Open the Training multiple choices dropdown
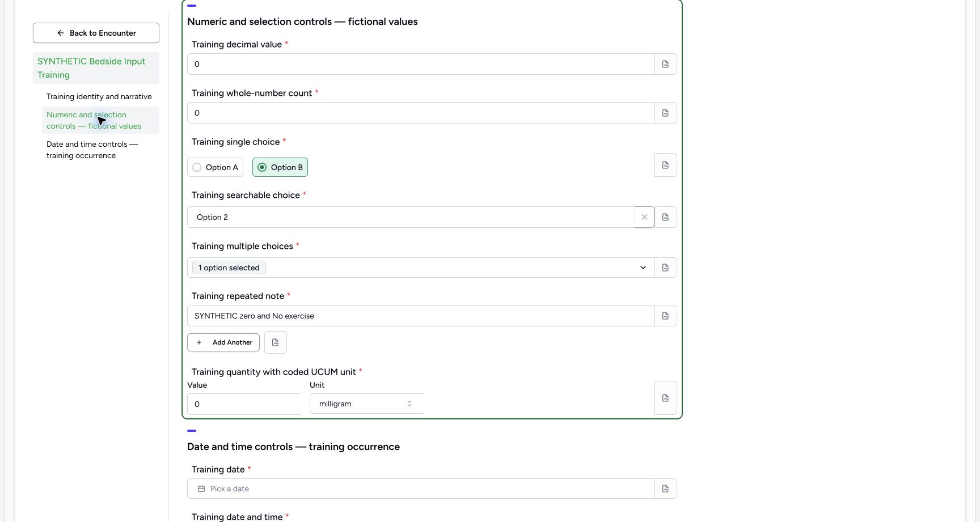The height and width of the screenshot is (522, 980). [x=421, y=268]
